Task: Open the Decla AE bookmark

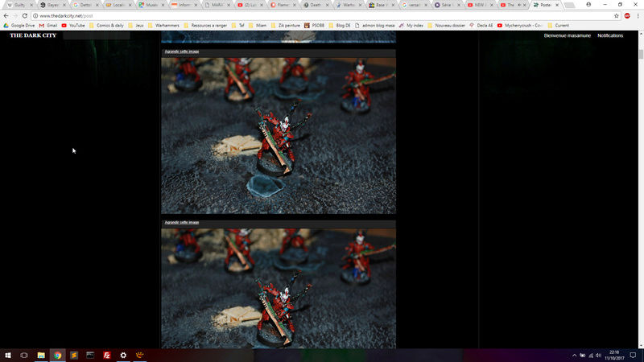Action: (481, 26)
